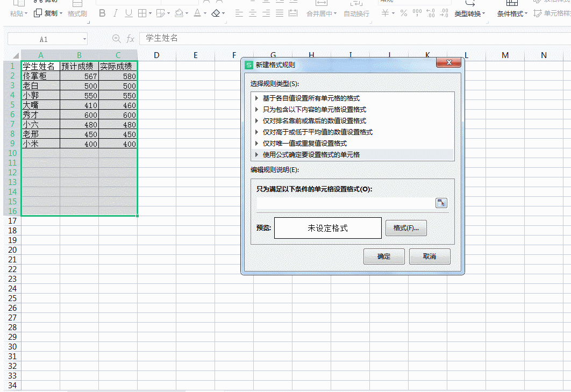Screen dimensions: 571x392
Task: Apply thousands separator format
Action: 417,13
